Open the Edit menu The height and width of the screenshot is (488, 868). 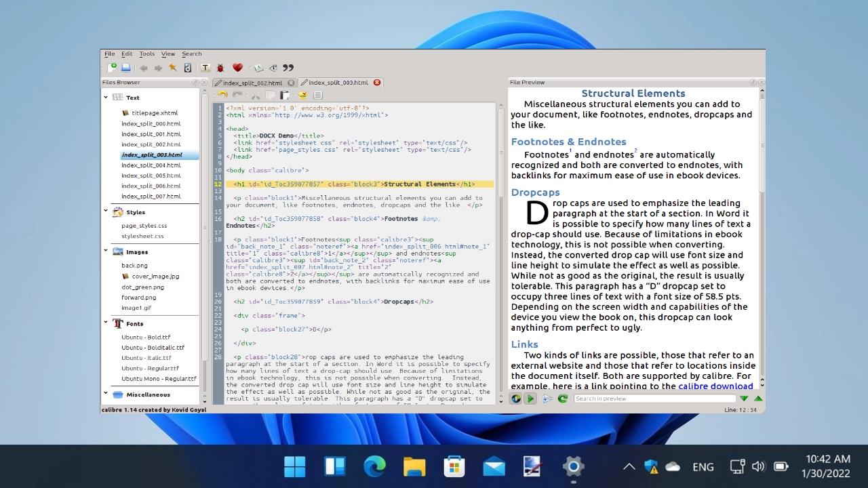pos(127,54)
